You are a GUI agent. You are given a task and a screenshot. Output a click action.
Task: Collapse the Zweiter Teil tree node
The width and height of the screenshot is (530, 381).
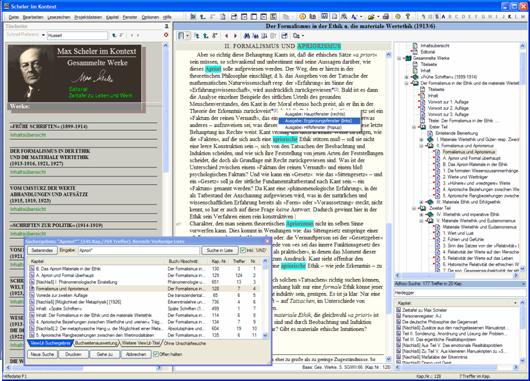tap(414, 208)
